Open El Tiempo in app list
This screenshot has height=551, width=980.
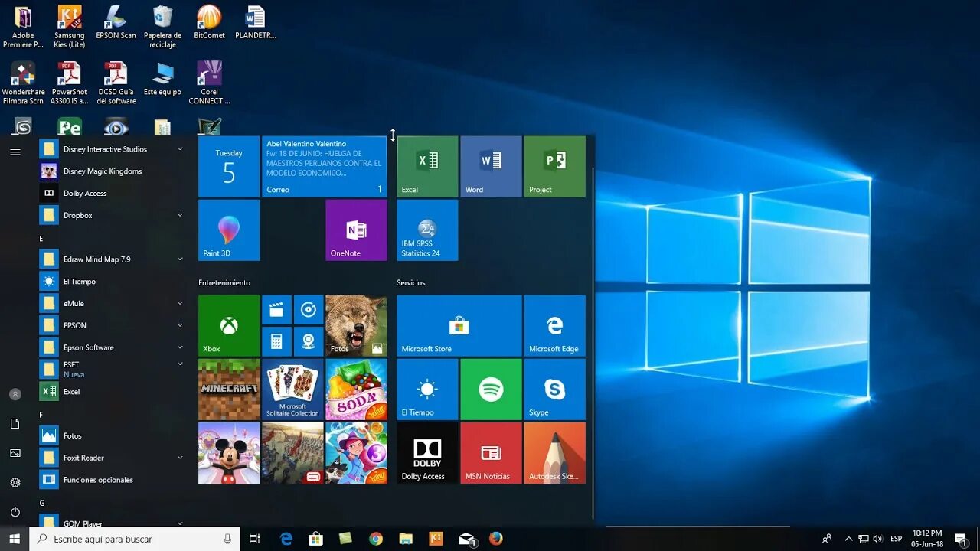pos(113,282)
